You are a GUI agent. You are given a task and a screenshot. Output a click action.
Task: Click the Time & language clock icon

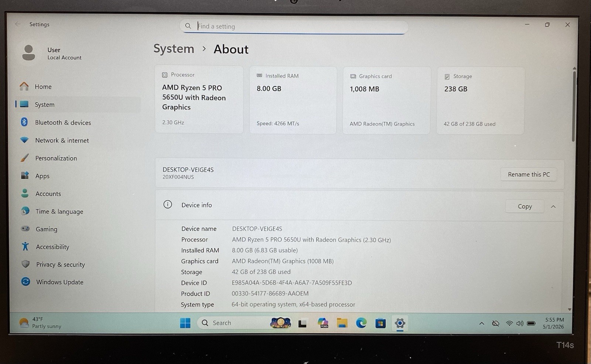pos(25,211)
